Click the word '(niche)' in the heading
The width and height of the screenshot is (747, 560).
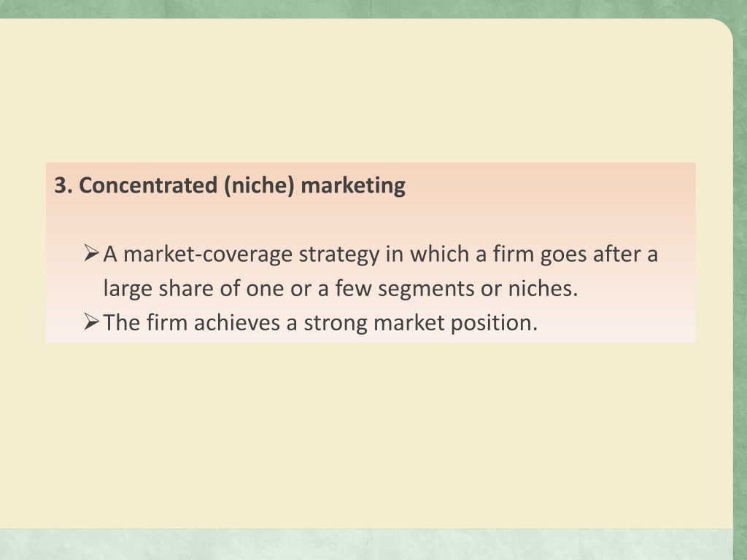(x=259, y=185)
